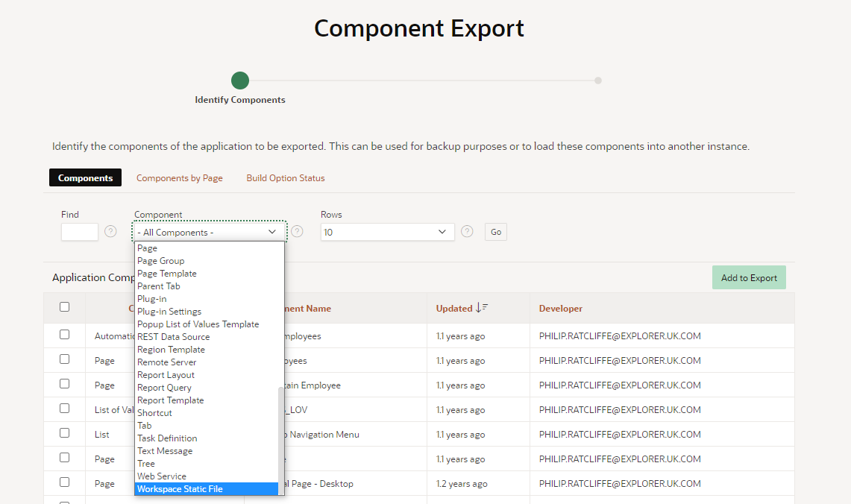Check the Maintain Employee page row checkbox
The image size is (851, 504).
coord(65,383)
